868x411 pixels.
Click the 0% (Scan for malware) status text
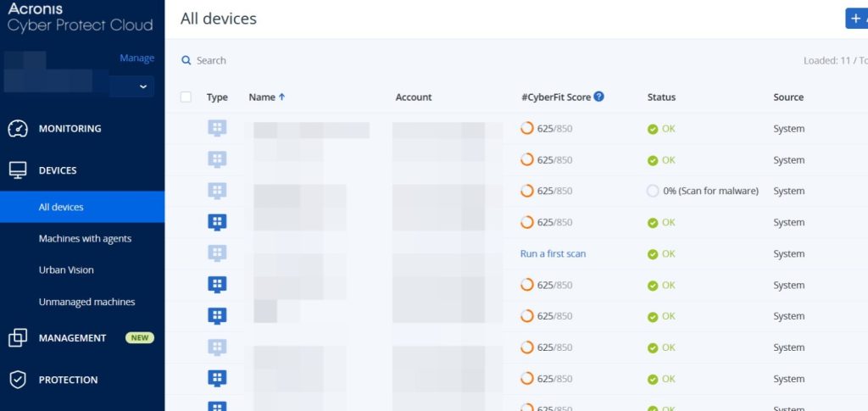coord(710,191)
